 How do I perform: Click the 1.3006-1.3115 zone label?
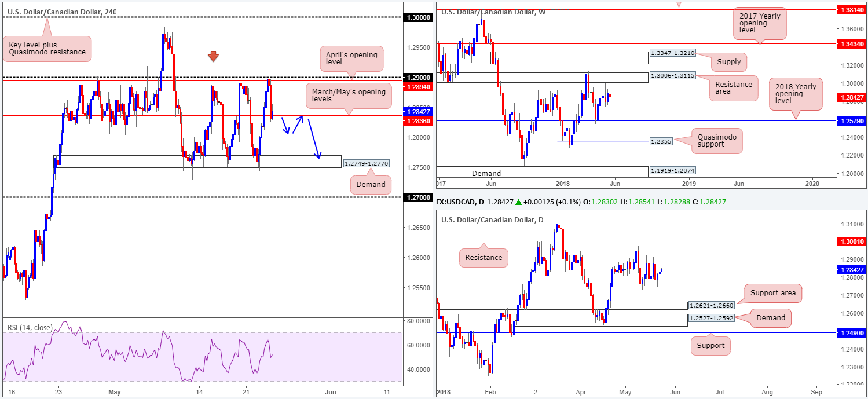tap(672, 76)
